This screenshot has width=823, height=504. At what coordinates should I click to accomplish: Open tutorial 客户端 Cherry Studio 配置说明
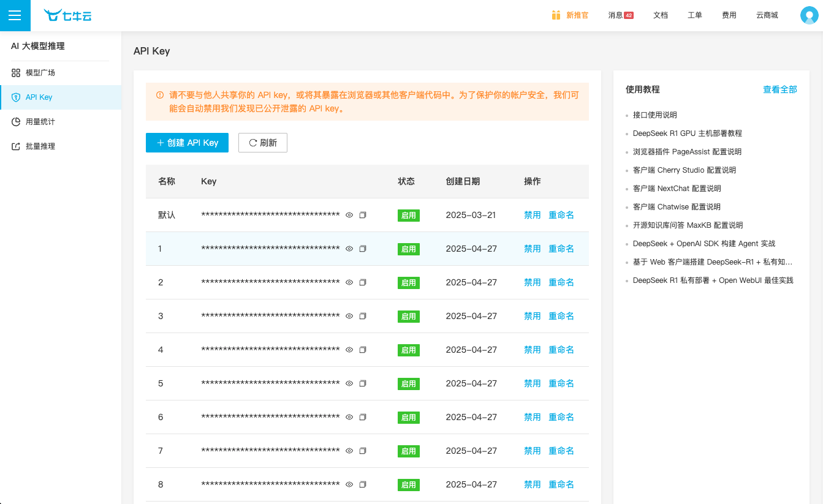(685, 170)
